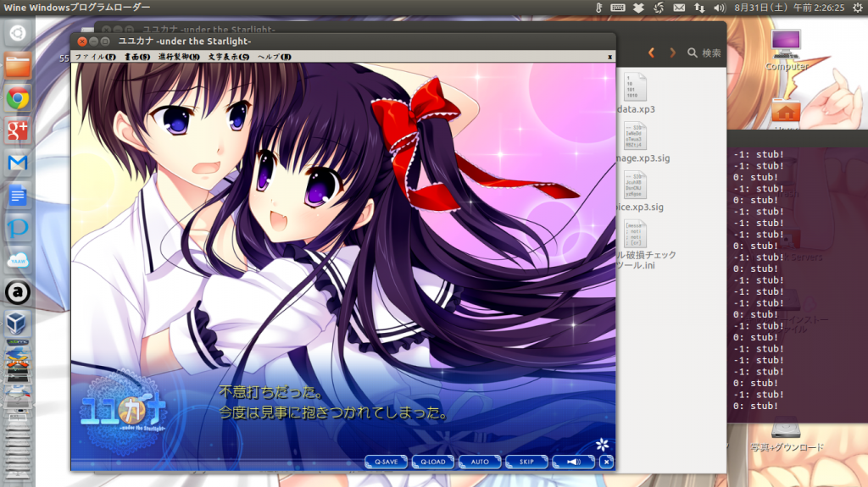Viewport: 868px width, 487px height.
Task: Select the image.xp3.sig file icon
Action: click(x=634, y=136)
